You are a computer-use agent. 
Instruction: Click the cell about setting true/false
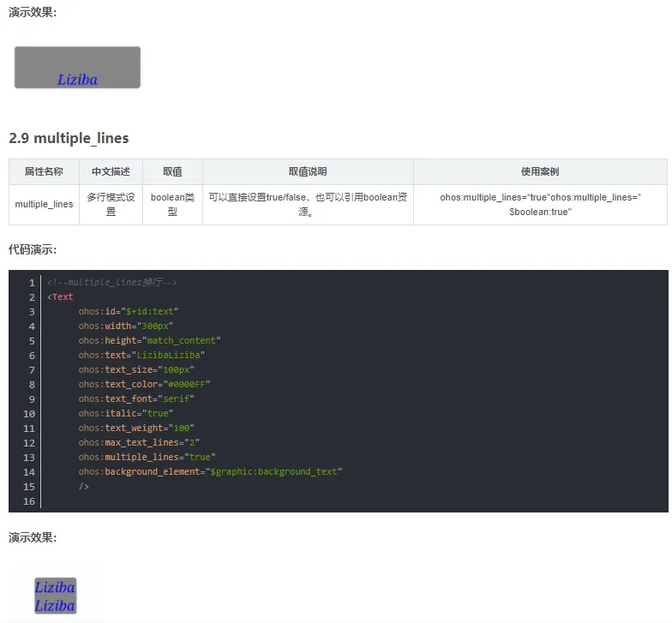coord(308,204)
